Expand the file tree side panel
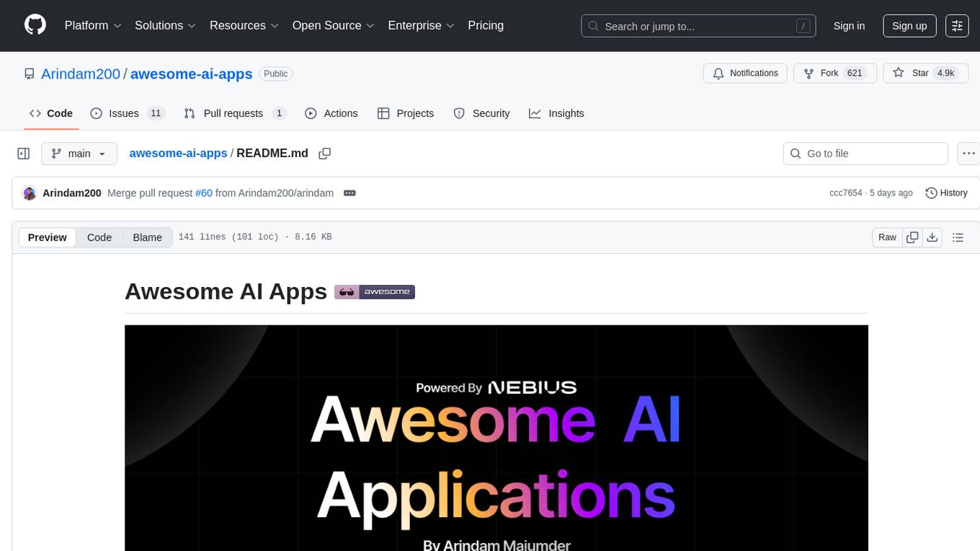 click(x=24, y=154)
